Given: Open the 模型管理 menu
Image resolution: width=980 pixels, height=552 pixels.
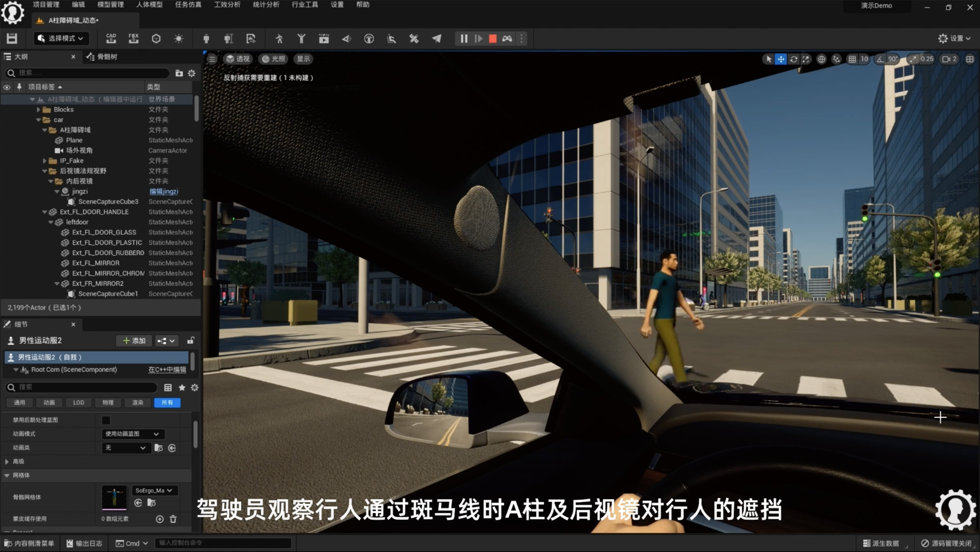Looking at the screenshot, I should [x=110, y=5].
